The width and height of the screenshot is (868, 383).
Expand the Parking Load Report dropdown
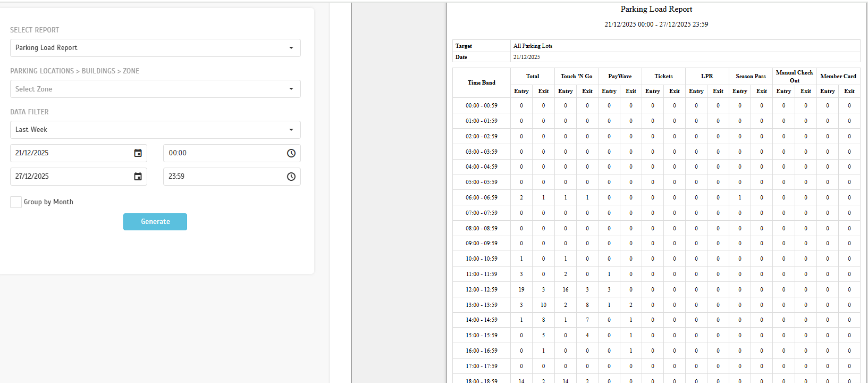(x=155, y=48)
